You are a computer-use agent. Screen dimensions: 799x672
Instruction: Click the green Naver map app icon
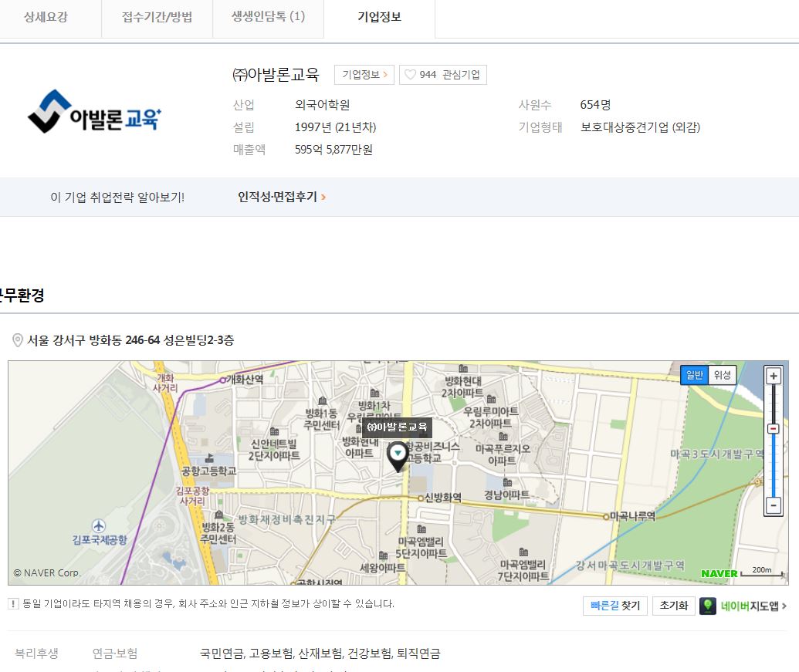[708, 606]
